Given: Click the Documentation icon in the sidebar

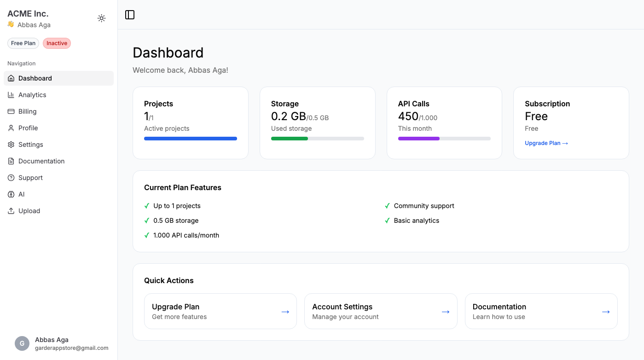Looking at the screenshot, I should click(10, 161).
